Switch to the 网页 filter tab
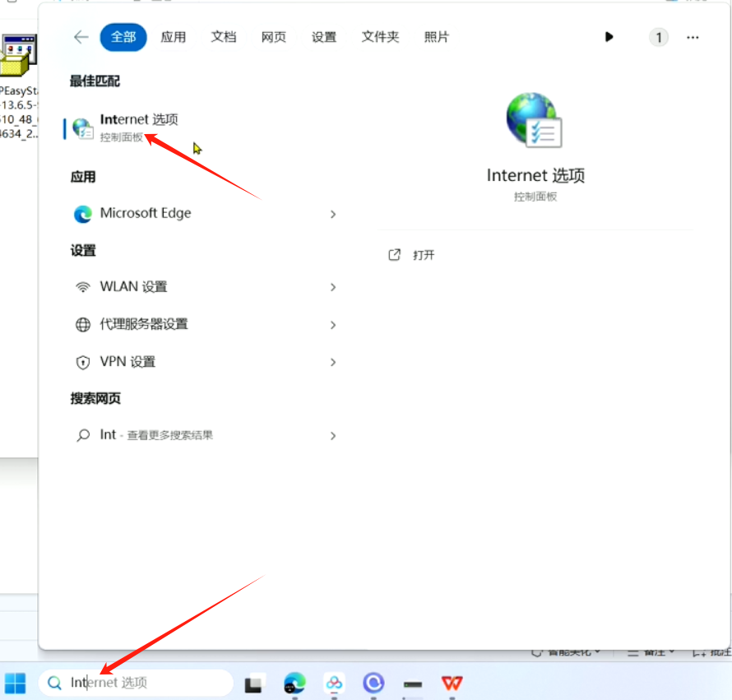This screenshot has height=700, width=732. 274,37
